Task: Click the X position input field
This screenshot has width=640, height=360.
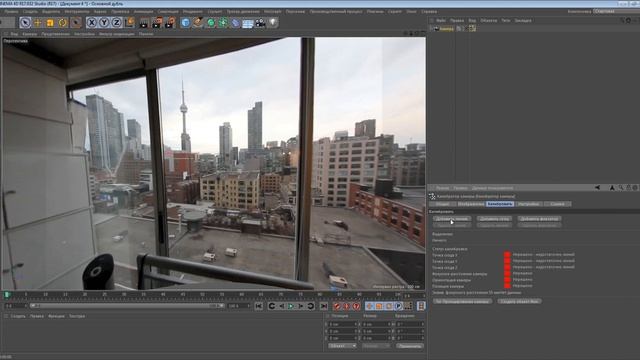Action: pos(343,324)
